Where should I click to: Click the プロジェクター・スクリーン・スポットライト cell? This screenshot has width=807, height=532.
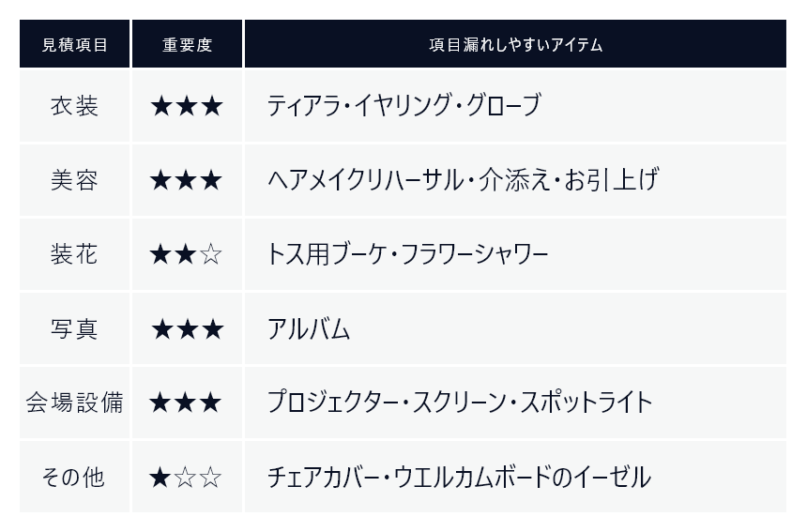[515, 403]
